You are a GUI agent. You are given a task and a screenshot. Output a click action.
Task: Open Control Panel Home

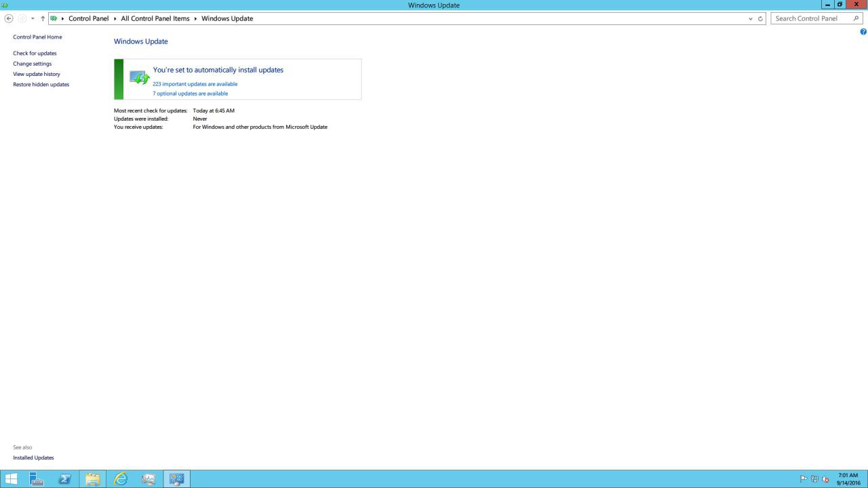[x=37, y=37]
